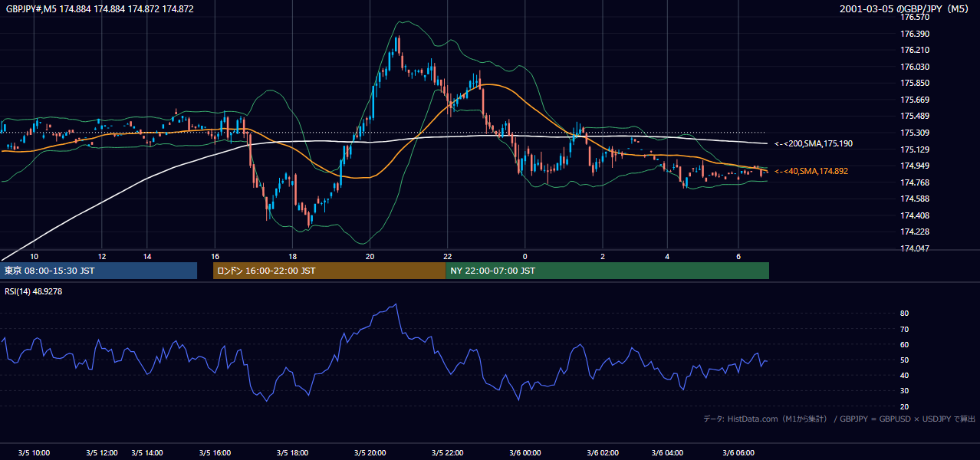Click the 3/6 06:00 date axis label
Screen dimensions: 980x460
click(738, 453)
